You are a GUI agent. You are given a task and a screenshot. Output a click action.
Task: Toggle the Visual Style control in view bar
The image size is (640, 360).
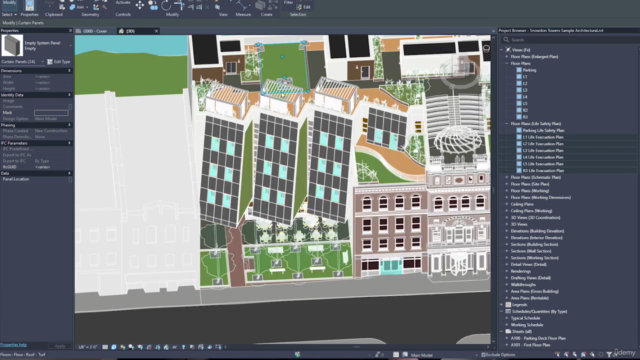pyautogui.click(x=114, y=347)
